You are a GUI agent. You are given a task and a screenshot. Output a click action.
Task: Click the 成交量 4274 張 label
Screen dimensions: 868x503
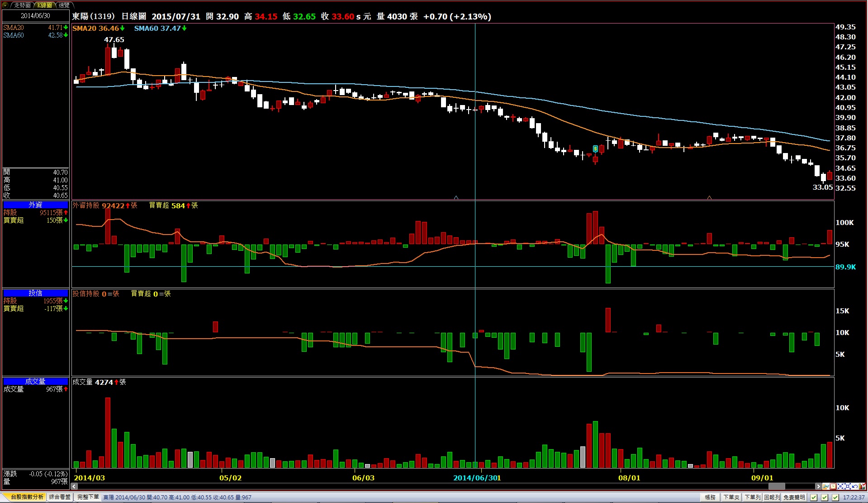pyautogui.click(x=99, y=382)
